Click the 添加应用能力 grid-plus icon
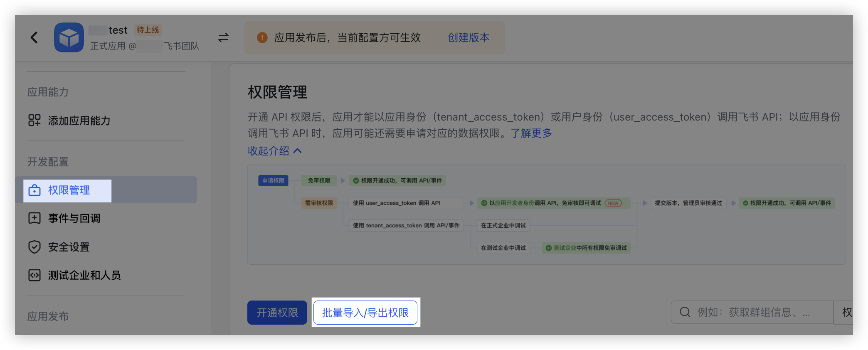 [x=34, y=121]
